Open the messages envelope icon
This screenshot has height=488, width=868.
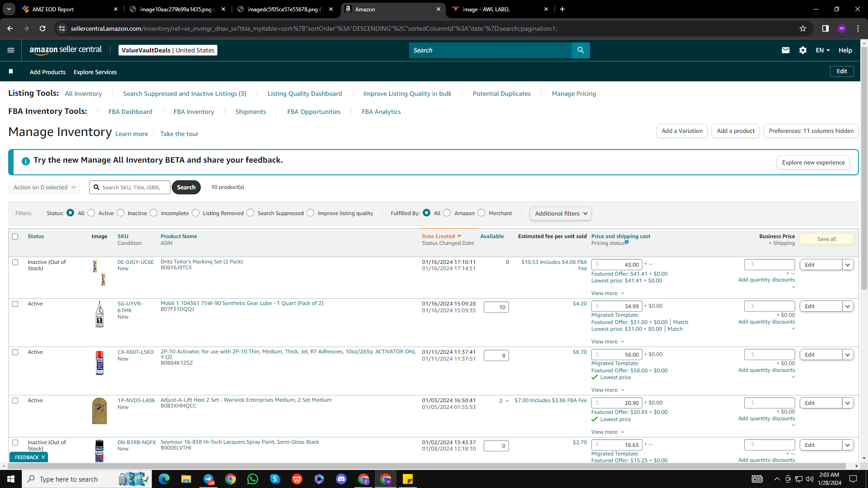[x=786, y=50]
